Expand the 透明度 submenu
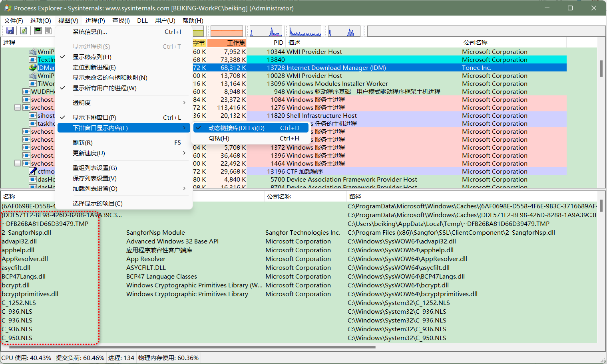Screen dimensions: 607x364 pyautogui.click(x=124, y=103)
